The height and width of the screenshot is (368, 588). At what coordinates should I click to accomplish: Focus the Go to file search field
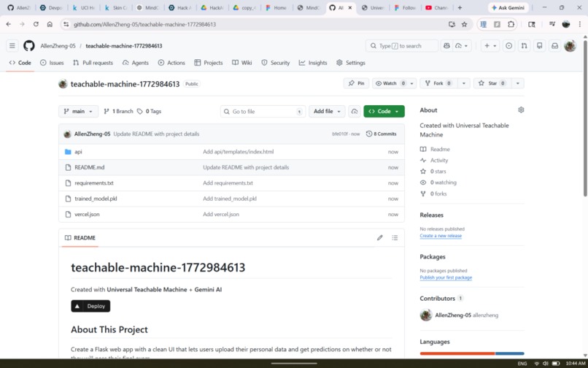click(263, 111)
